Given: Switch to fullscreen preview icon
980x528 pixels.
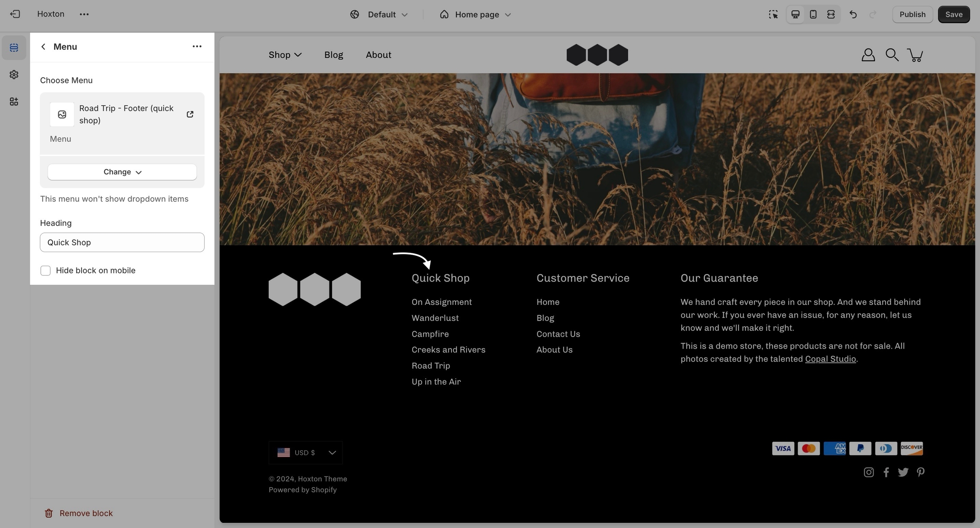Looking at the screenshot, I should pos(831,14).
